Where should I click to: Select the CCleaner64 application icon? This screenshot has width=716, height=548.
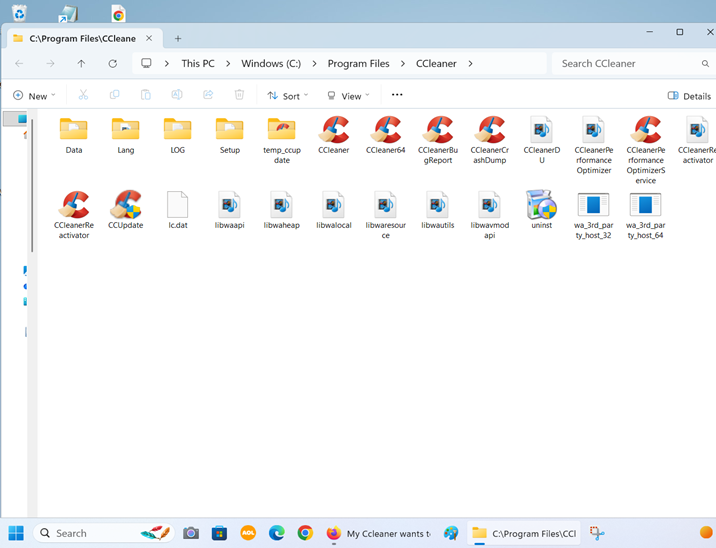(386, 130)
